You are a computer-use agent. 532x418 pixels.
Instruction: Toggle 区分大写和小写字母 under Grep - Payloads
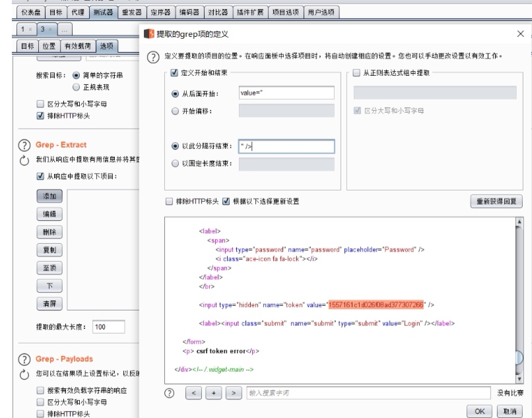click(40, 402)
